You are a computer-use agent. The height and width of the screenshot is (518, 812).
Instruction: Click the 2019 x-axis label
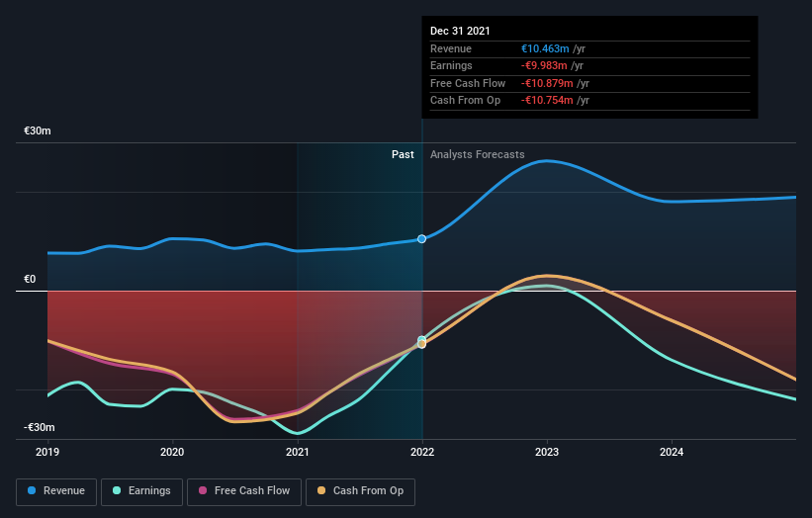pyautogui.click(x=47, y=453)
